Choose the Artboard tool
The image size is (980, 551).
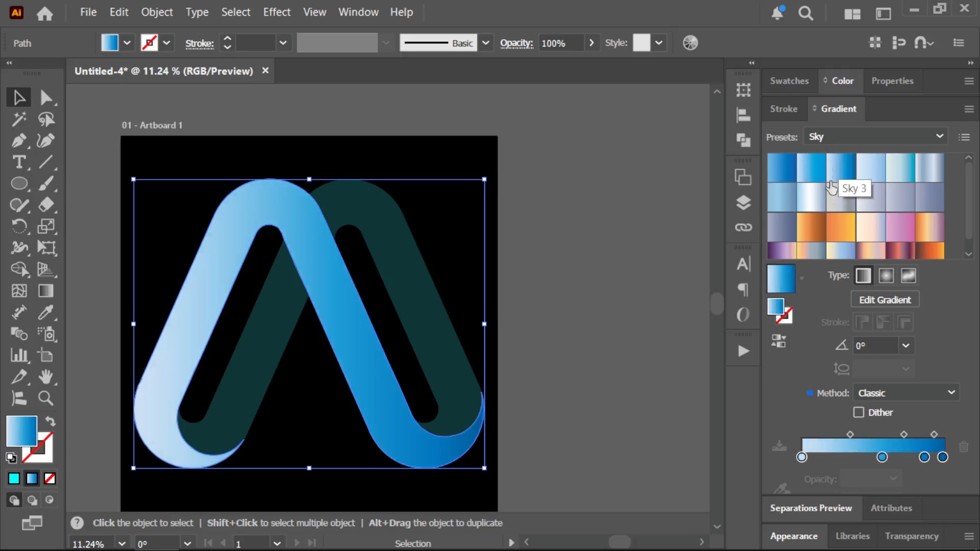(x=46, y=355)
